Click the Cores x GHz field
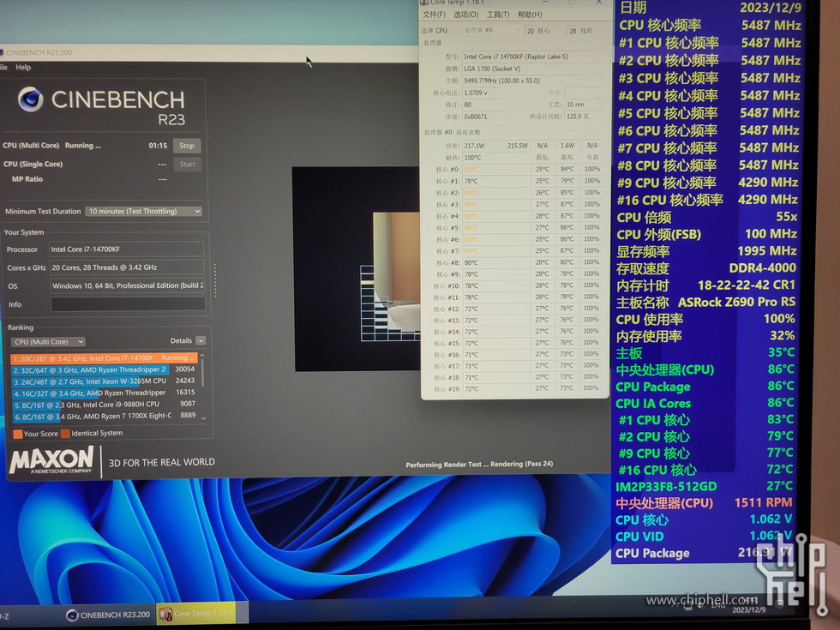This screenshot has width=840, height=630. pos(127,267)
